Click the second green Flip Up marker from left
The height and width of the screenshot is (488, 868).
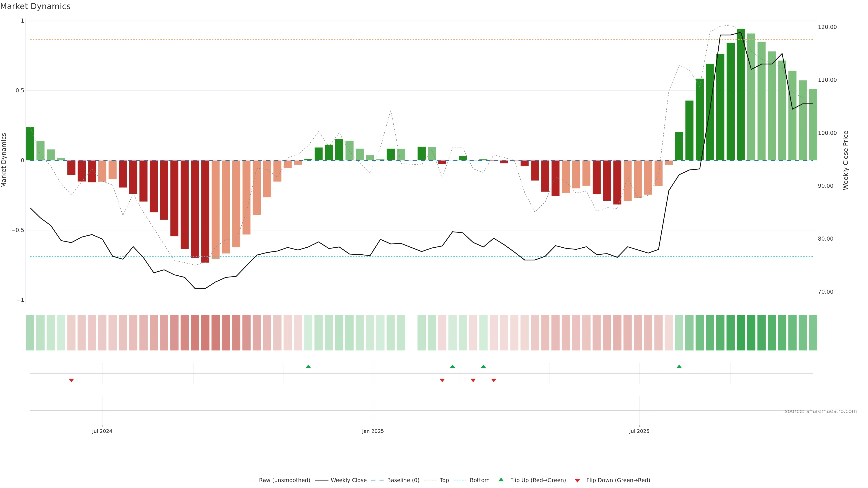click(x=453, y=366)
